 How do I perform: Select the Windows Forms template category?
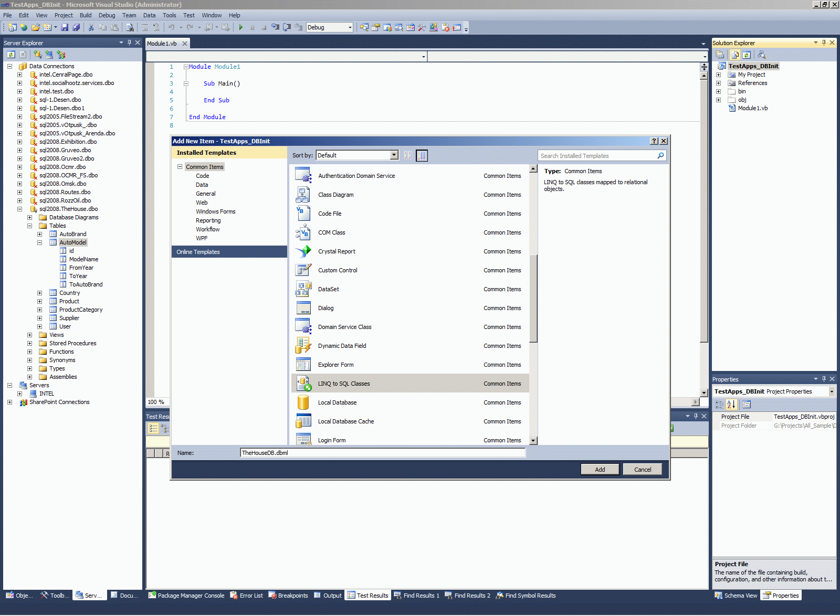click(216, 211)
